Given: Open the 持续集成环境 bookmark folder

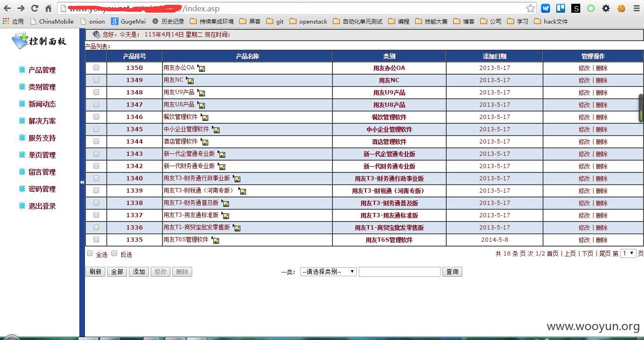Looking at the screenshot, I should point(212,21).
